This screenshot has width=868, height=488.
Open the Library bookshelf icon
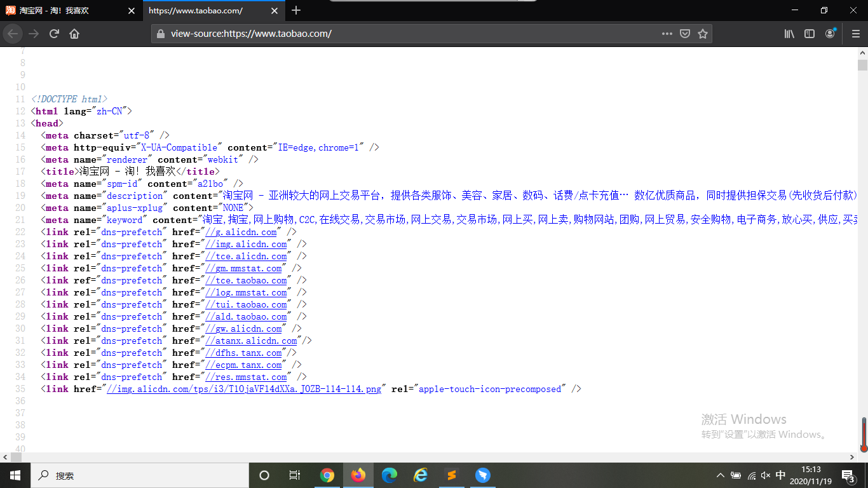(x=789, y=34)
